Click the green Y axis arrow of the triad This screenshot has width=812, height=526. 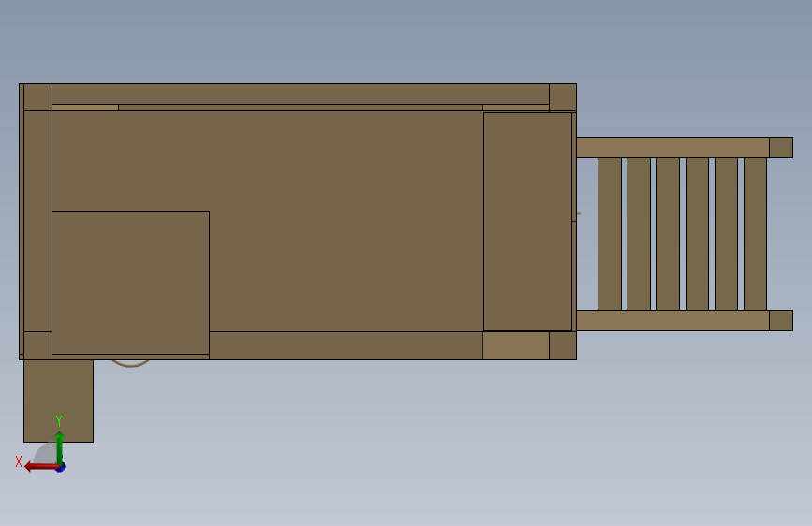[x=60, y=447]
